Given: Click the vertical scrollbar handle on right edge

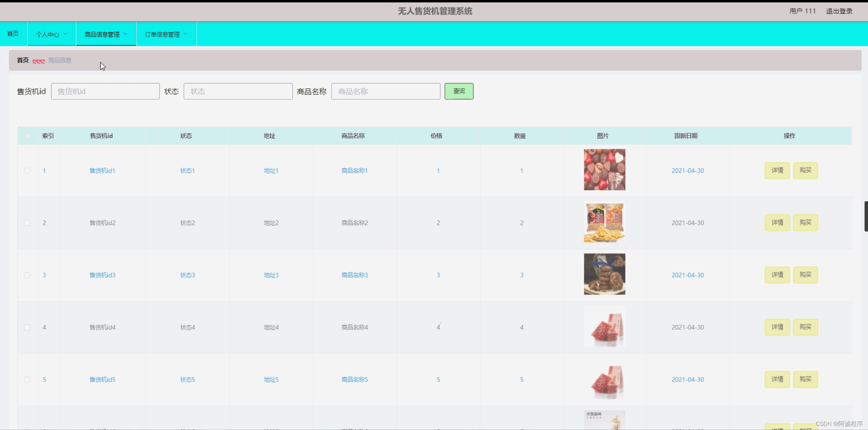Looking at the screenshot, I should click(866, 216).
